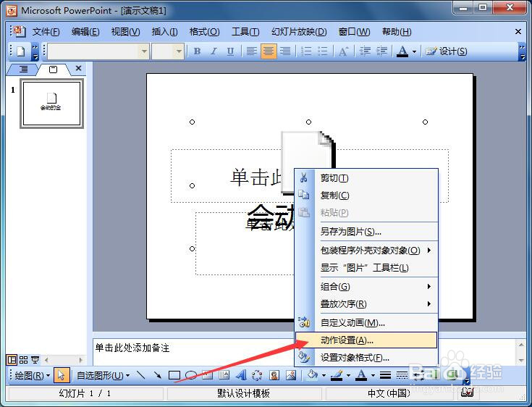
Task: Open the 设计(S) design pane
Action: point(447,51)
